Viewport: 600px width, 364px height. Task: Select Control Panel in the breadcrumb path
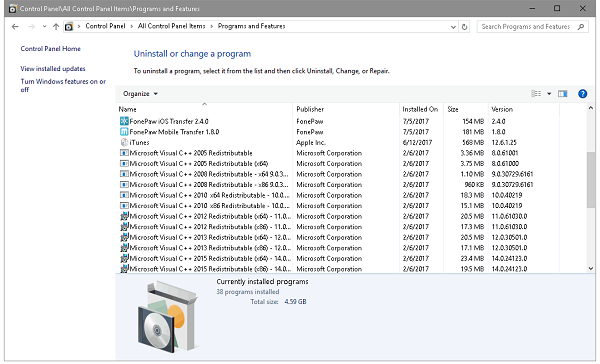105,26
